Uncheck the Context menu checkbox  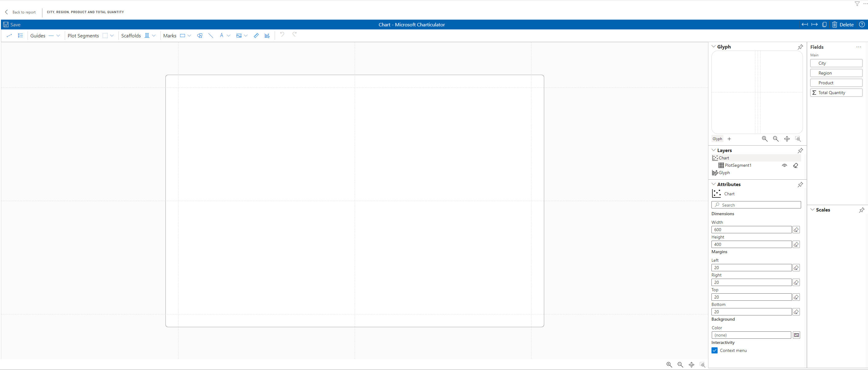pyautogui.click(x=714, y=350)
